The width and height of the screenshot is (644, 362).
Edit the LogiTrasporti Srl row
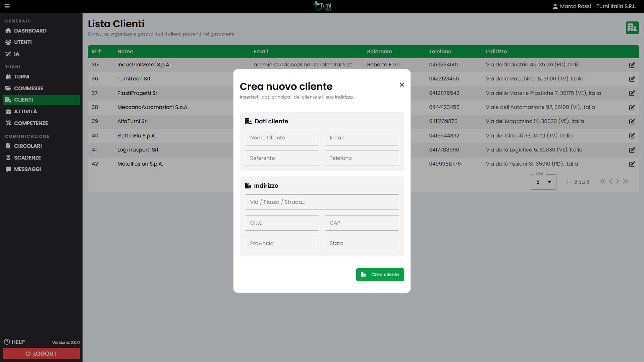click(x=632, y=150)
